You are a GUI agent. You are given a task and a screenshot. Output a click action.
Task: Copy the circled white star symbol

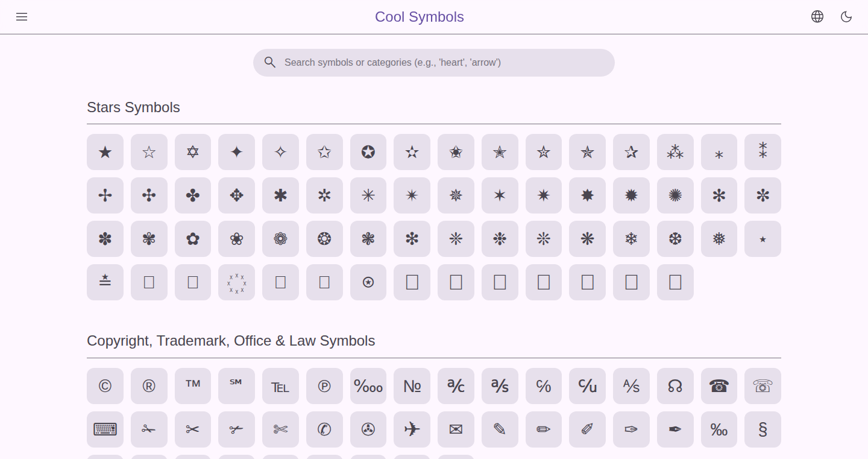click(368, 152)
